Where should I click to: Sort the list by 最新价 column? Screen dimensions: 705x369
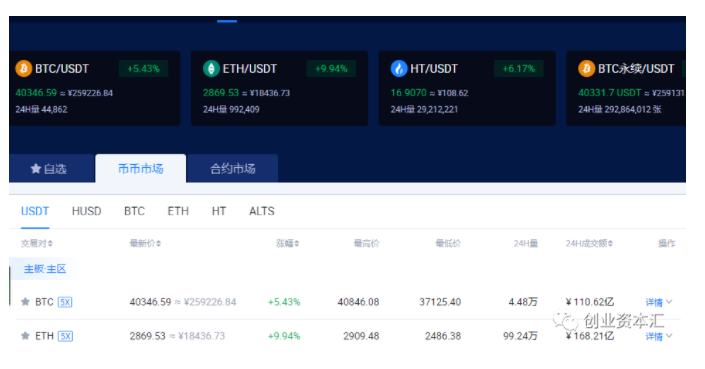coord(145,243)
